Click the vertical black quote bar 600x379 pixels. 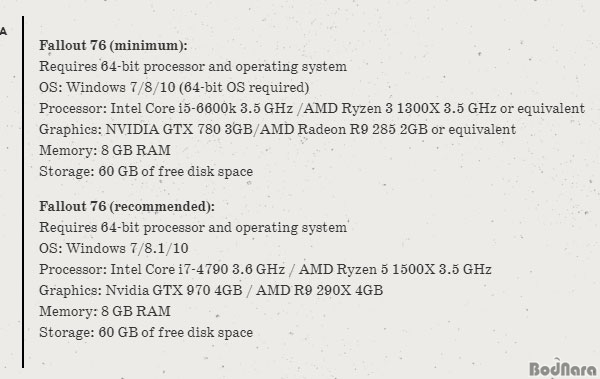click(x=23, y=192)
